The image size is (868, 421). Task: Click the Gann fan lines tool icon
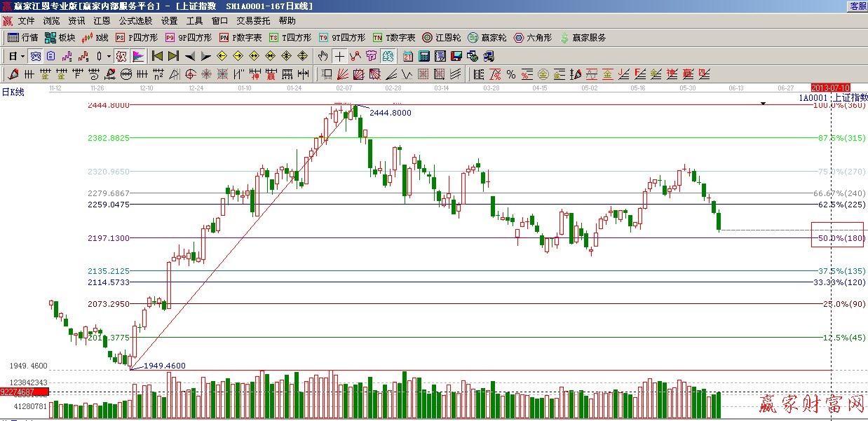coord(343,74)
